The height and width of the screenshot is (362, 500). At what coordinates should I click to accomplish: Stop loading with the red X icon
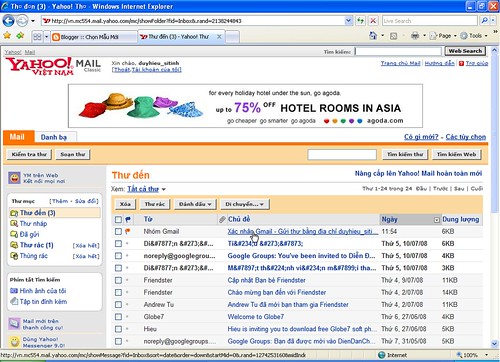(x=373, y=21)
